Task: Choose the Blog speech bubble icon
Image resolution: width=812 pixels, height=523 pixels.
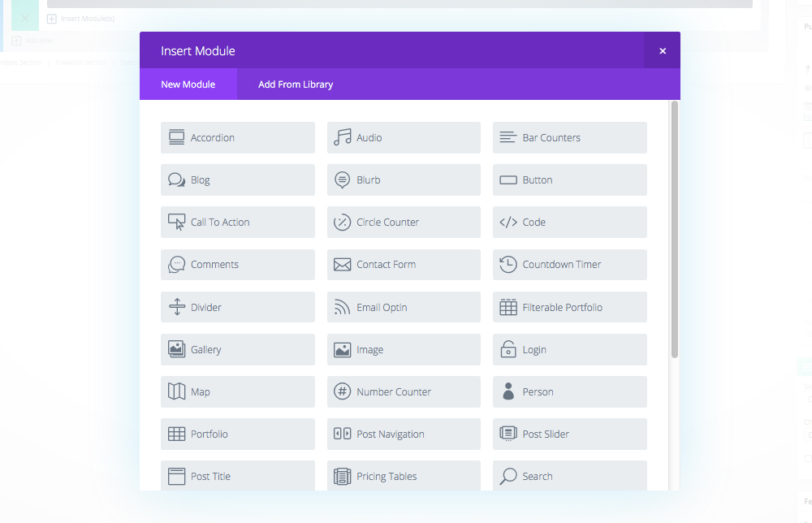Action: 176,180
